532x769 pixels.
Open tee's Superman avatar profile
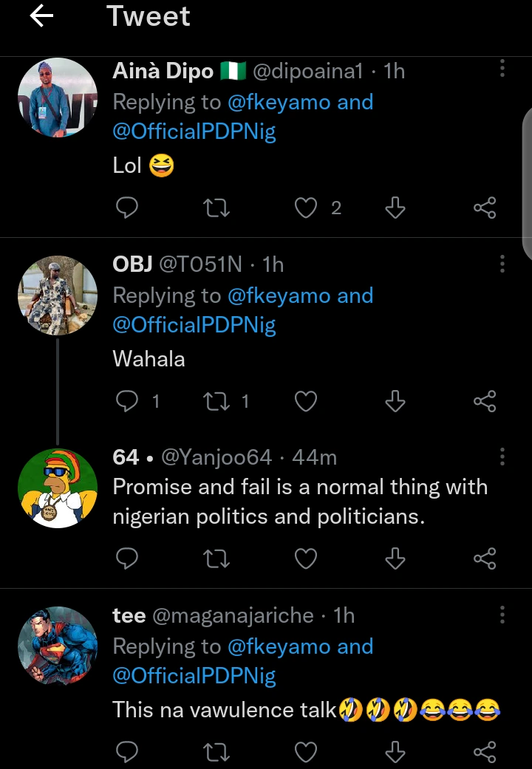pos(57,646)
